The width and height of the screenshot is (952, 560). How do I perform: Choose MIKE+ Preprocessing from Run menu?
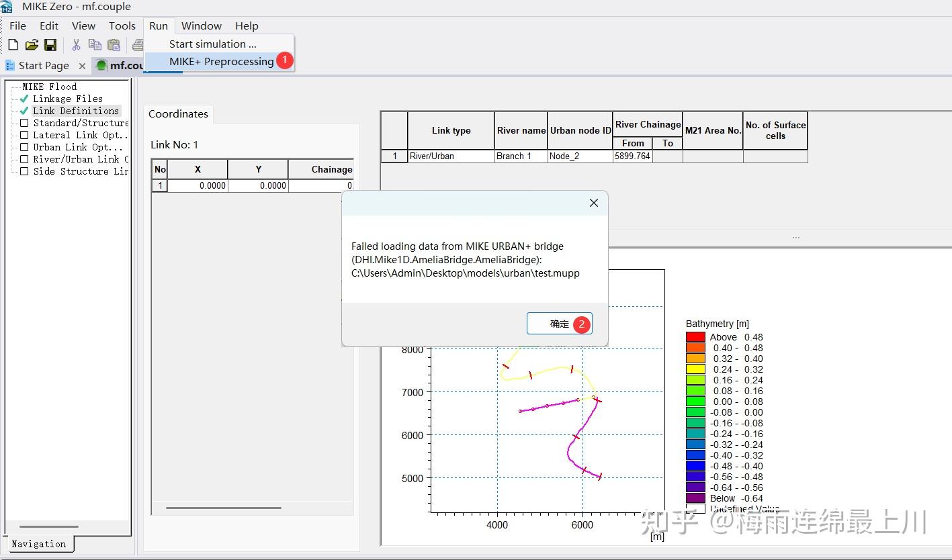coord(221,61)
